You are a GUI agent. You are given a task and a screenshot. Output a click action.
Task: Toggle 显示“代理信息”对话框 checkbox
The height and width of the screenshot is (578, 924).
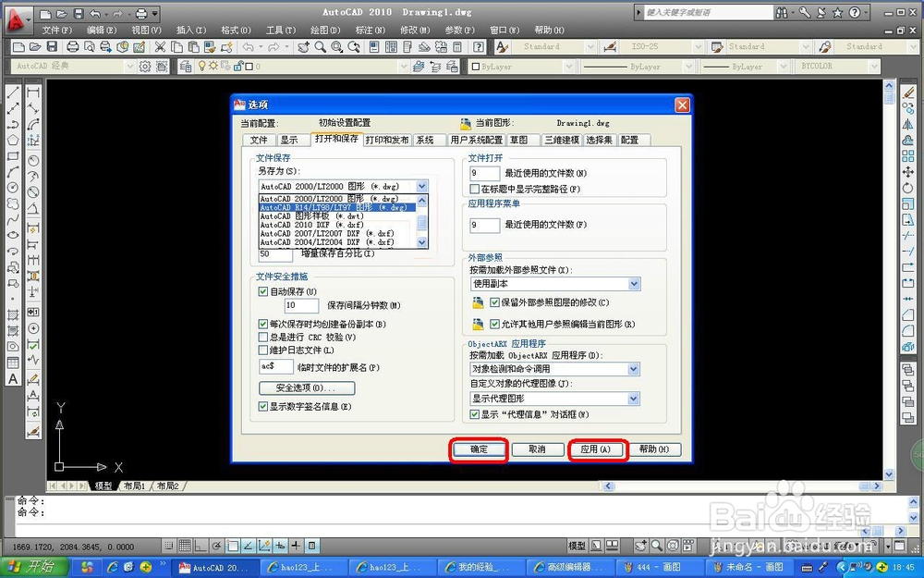474,414
